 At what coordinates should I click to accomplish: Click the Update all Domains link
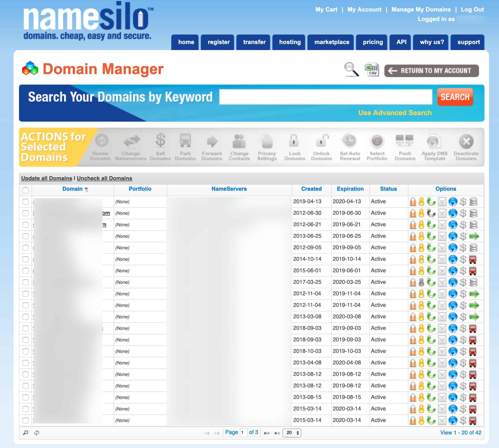(47, 178)
